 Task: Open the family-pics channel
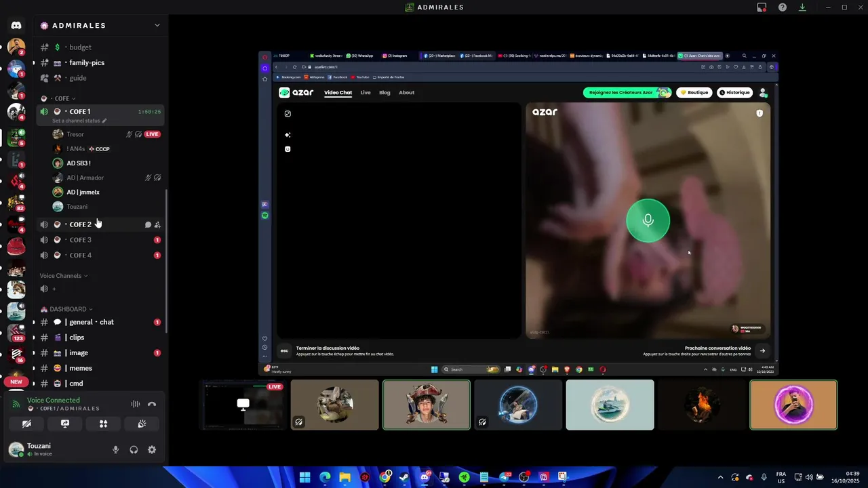pos(100,62)
